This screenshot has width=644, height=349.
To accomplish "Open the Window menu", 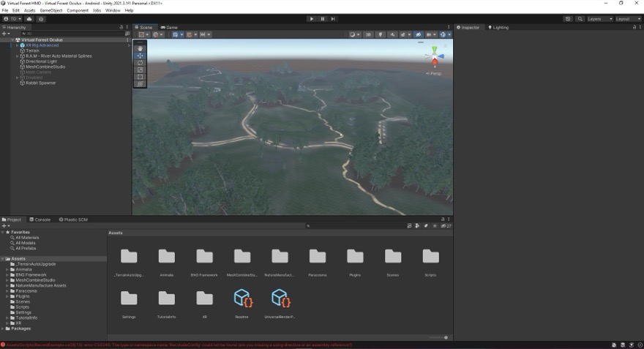I will point(113,10).
